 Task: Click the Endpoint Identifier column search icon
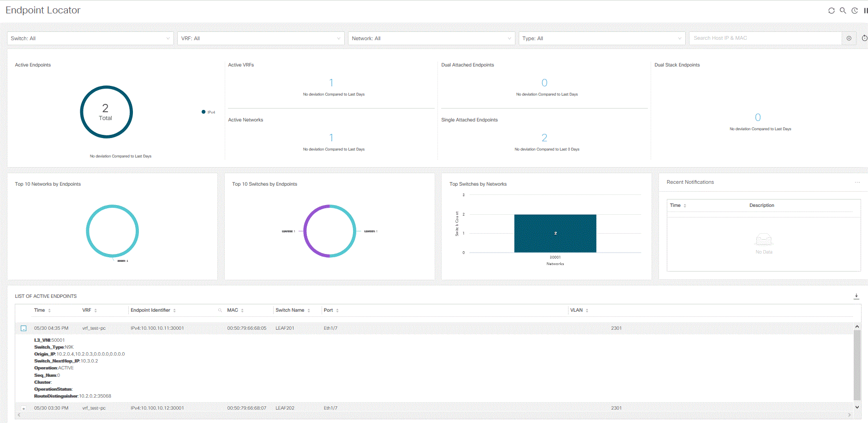point(220,310)
